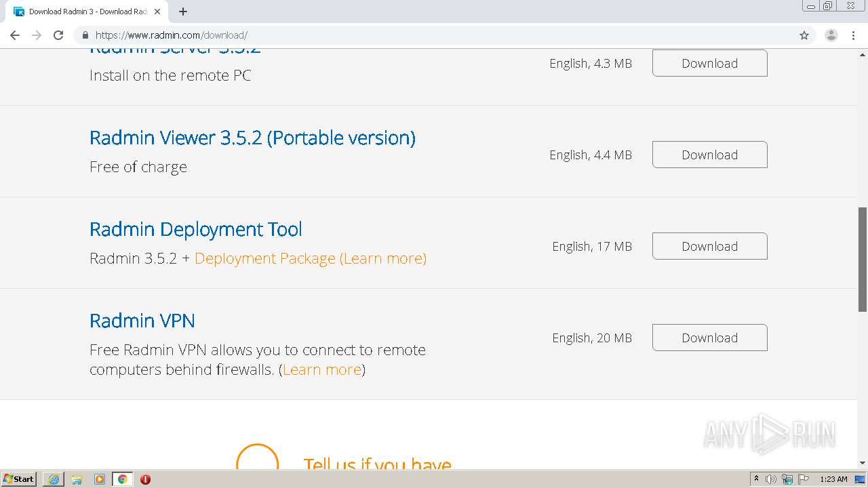
Task: Go back to the previous page
Action: [15, 35]
